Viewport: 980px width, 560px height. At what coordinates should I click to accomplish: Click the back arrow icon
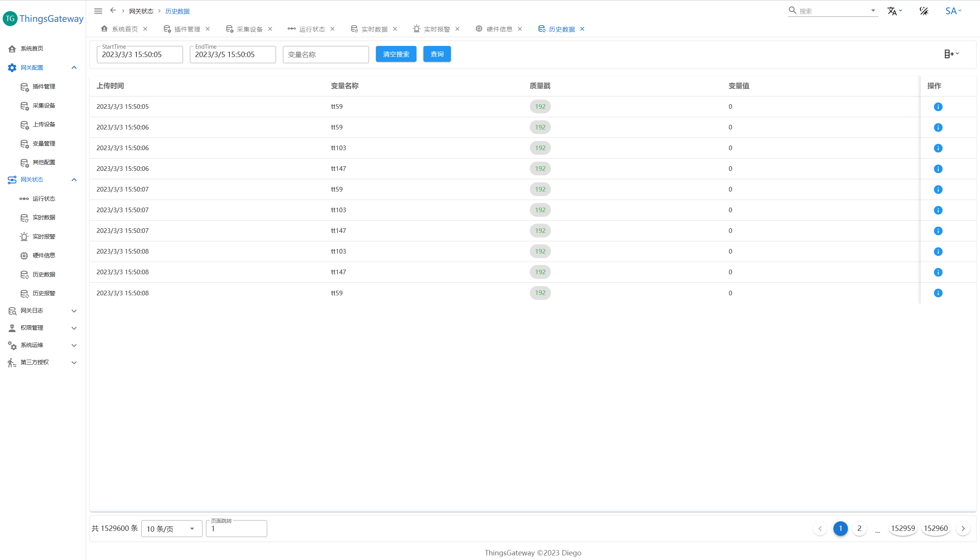(x=113, y=10)
